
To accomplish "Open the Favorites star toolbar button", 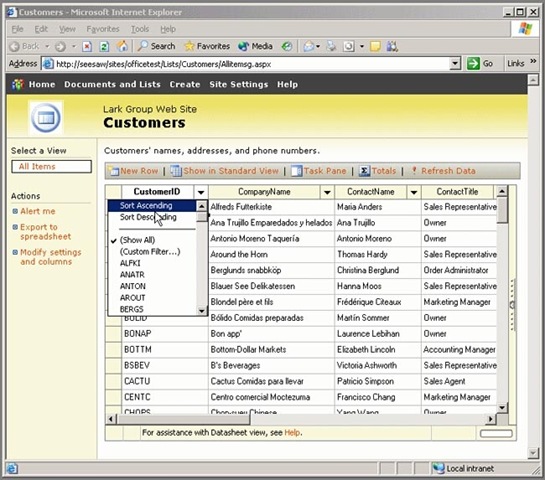I will 207,46.
